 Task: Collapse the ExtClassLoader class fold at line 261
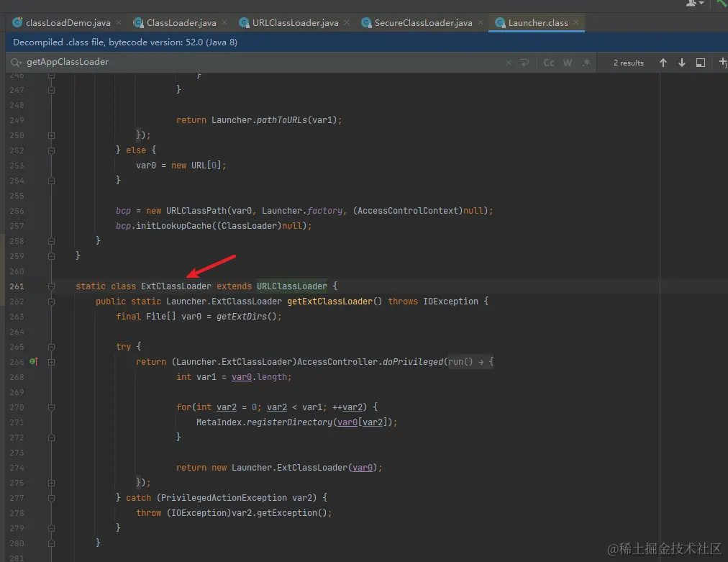52,286
